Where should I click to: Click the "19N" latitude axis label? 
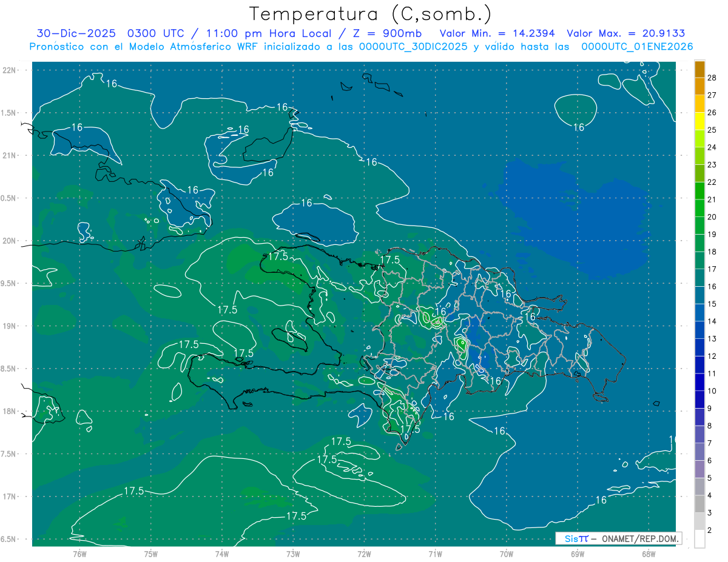tap(9, 326)
